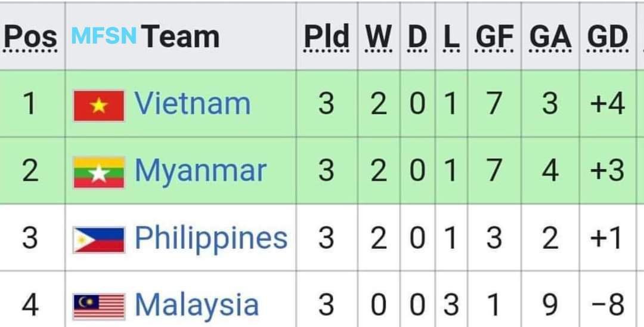Image resolution: width=644 pixels, height=327 pixels.
Task: Select Malaysia's −8 goal difference cell
Action: [608, 305]
